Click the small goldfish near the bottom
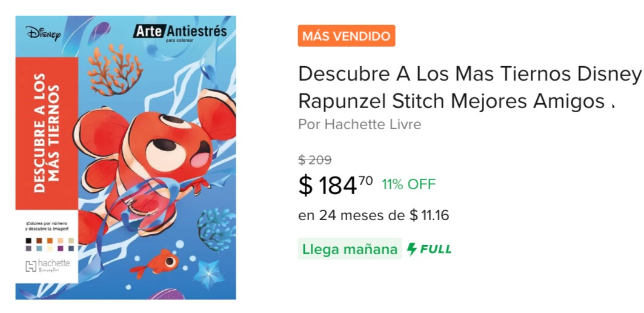This screenshot has width=644, height=313. (156, 261)
